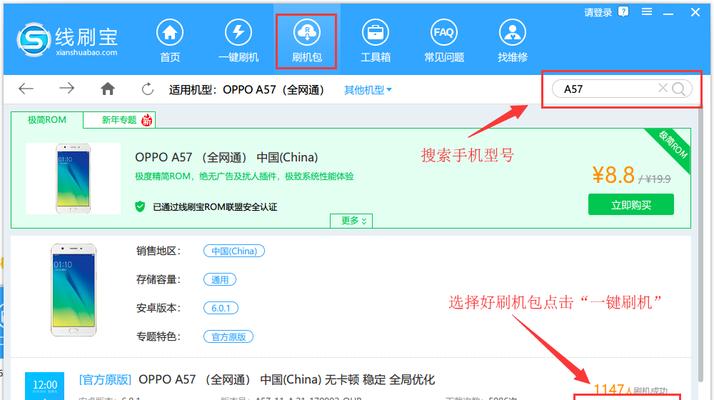Screen dimensions: 714x400
Task: Select the 通用 storage capacity tag
Action: point(220,280)
